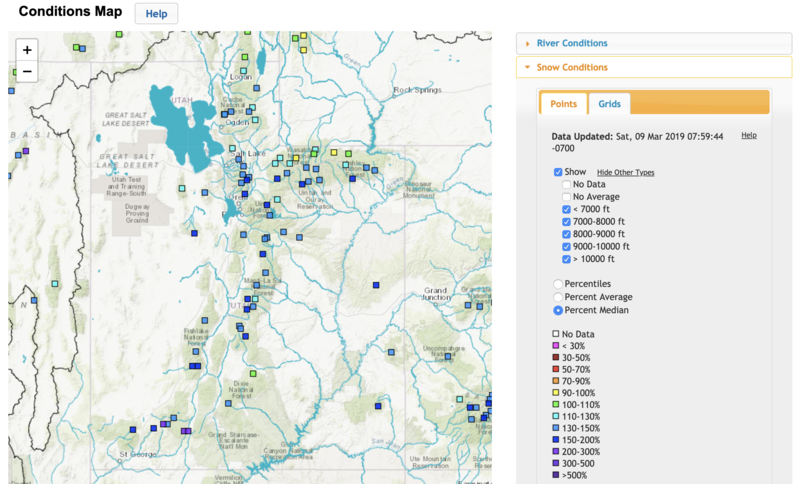Click the < 30% legend color swatch

557,345
